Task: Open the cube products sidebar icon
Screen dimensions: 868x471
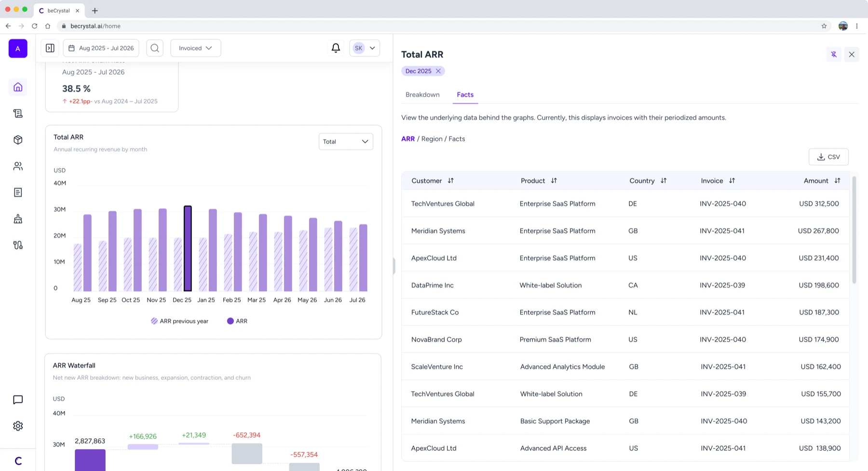Action: (x=18, y=140)
